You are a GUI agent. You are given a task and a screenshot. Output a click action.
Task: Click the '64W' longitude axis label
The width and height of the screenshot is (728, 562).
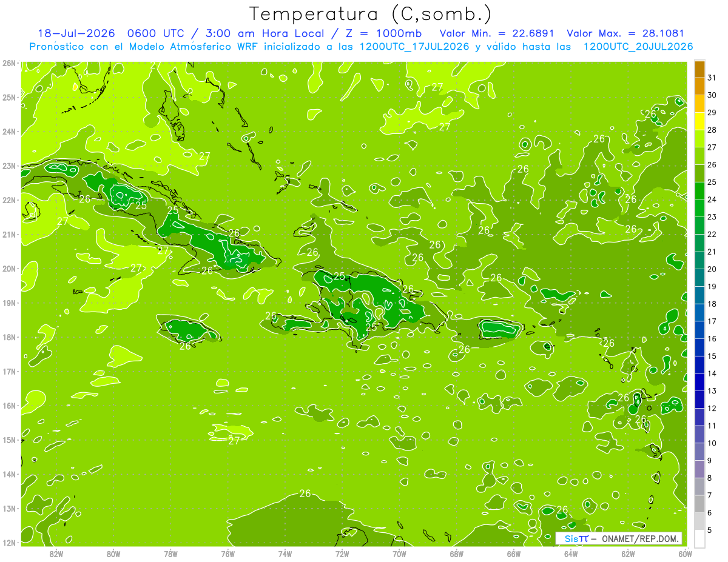click(571, 553)
